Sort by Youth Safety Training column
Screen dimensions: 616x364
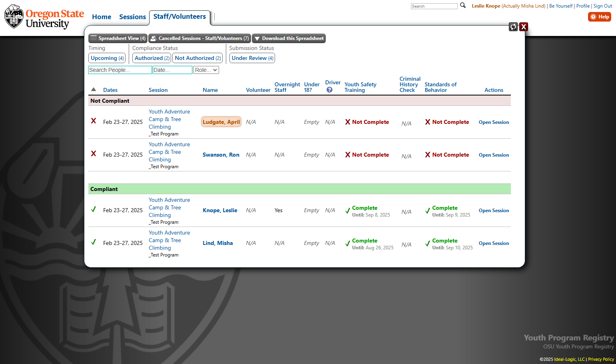tap(361, 87)
